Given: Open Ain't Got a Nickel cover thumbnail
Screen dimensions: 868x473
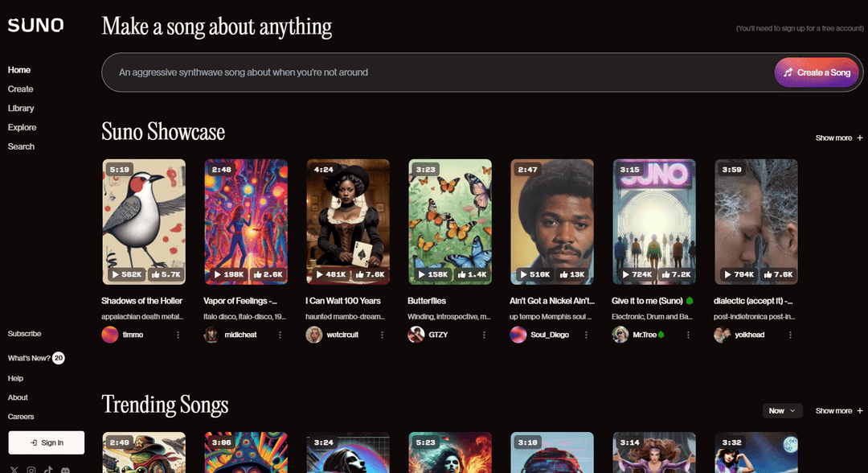Looking at the screenshot, I should tap(552, 221).
